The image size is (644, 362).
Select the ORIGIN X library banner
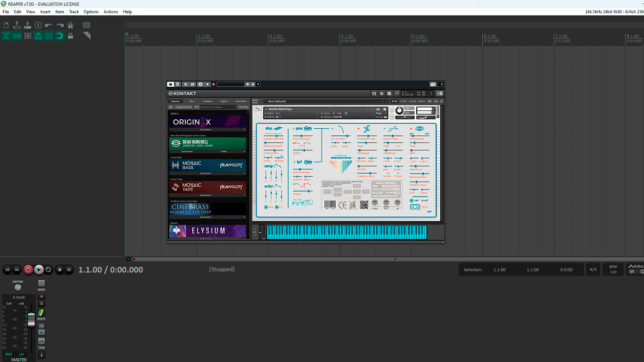coord(207,122)
